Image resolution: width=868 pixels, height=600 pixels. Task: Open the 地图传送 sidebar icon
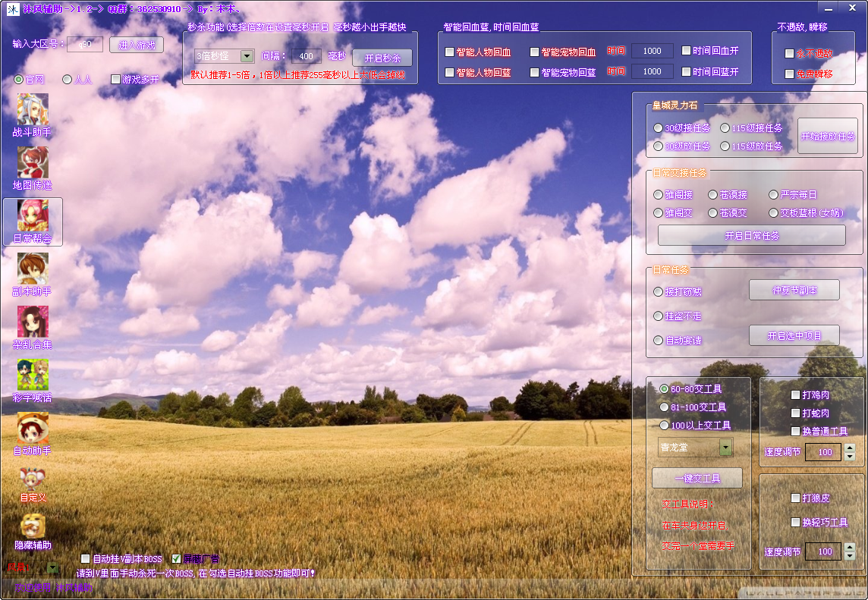tap(33, 163)
